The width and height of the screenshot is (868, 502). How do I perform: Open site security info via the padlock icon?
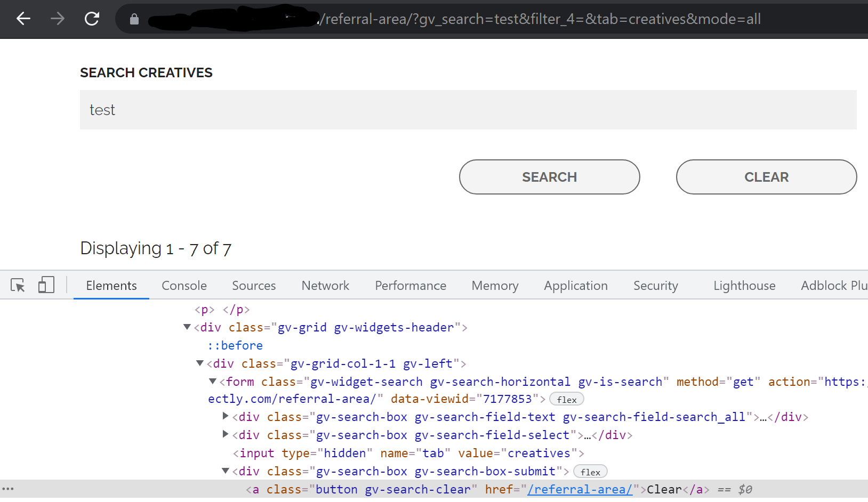134,19
